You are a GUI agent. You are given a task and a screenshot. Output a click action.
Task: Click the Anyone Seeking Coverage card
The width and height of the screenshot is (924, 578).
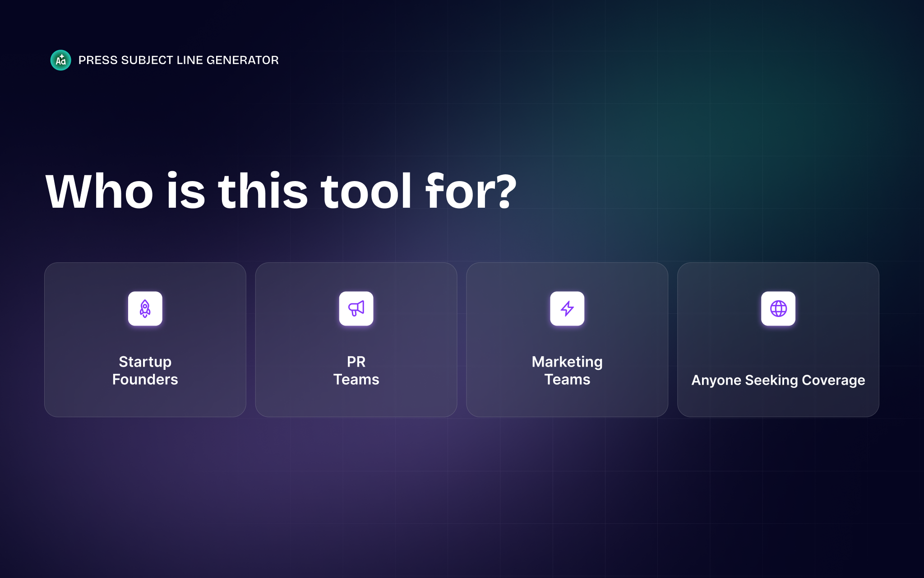pyautogui.click(x=779, y=340)
